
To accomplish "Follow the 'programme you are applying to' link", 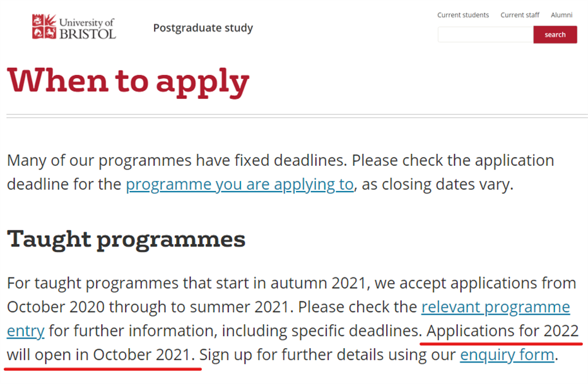I will click(240, 185).
